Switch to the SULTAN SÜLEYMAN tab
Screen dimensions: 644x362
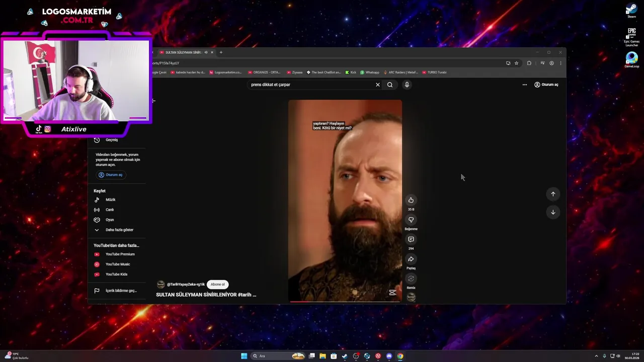point(184,52)
